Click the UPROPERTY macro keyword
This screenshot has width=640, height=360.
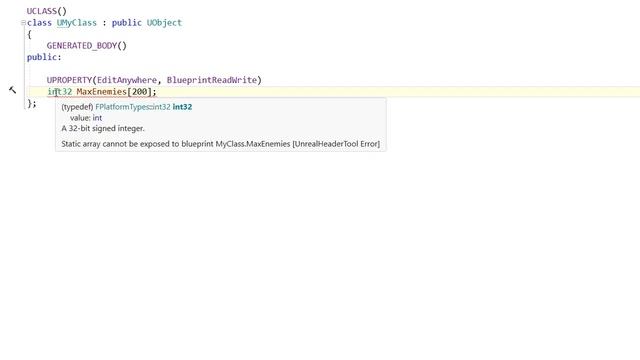pyautogui.click(x=69, y=80)
